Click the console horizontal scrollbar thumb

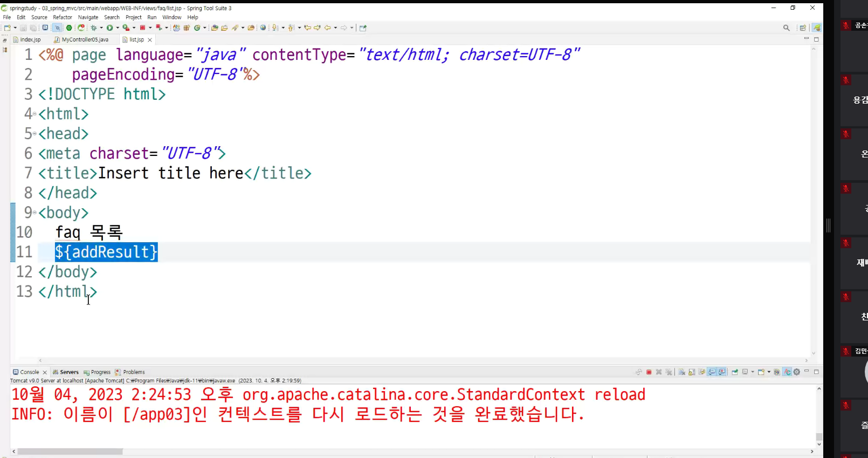pos(70,452)
